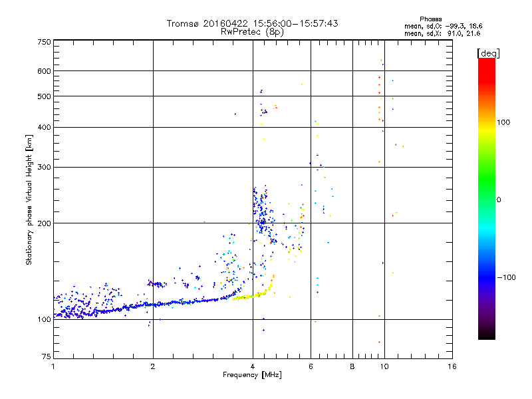Viewport: 532px width, 399px height.
Task: Click the "mean, sd,O: -99.3, 18.6" text
Action: click(443, 26)
